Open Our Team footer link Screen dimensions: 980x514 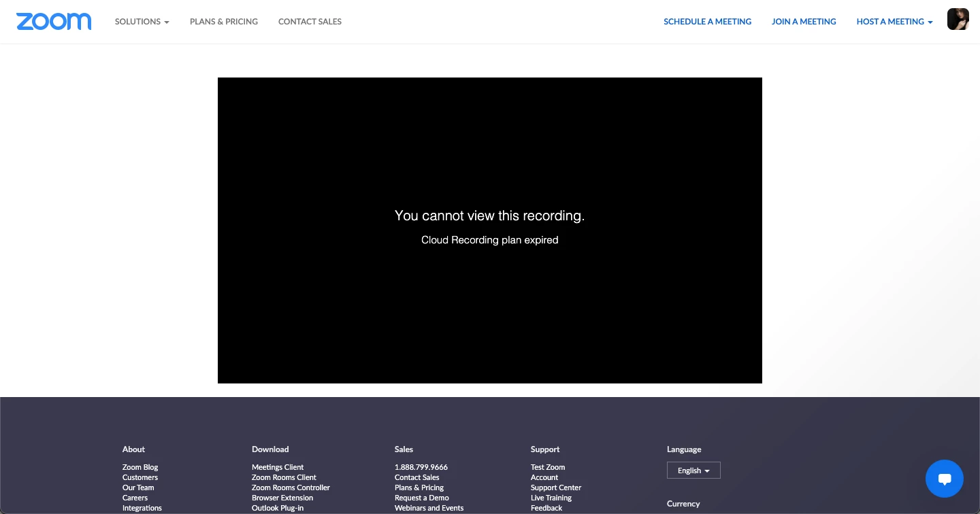click(138, 487)
